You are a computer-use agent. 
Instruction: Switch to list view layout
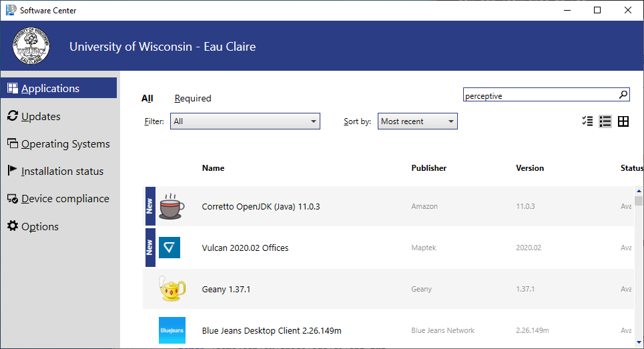(x=605, y=121)
